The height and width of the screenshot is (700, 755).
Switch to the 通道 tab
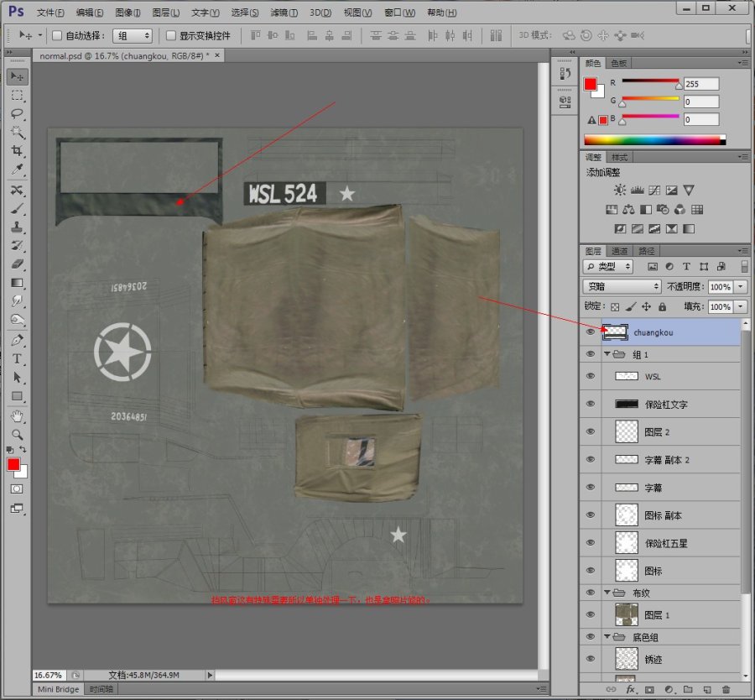(x=619, y=251)
